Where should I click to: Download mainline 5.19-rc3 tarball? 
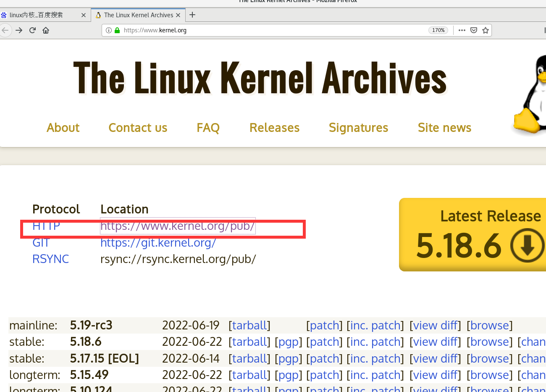[249, 326]
